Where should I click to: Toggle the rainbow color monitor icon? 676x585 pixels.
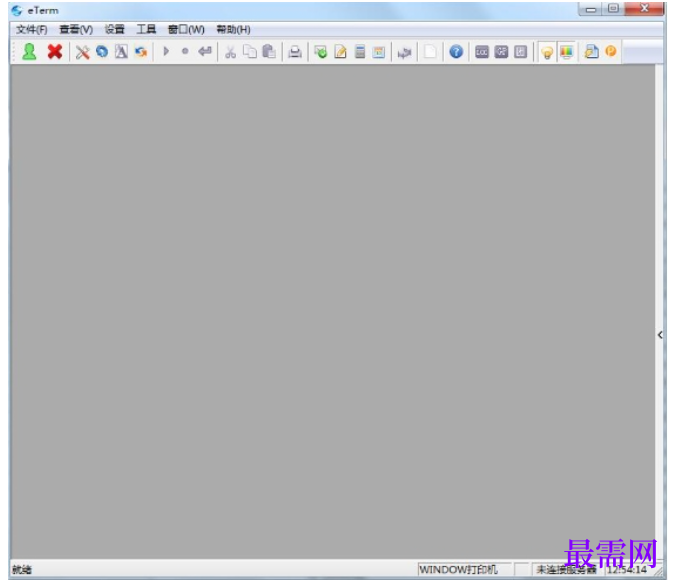pyautogui.click(x=566, y=52)
